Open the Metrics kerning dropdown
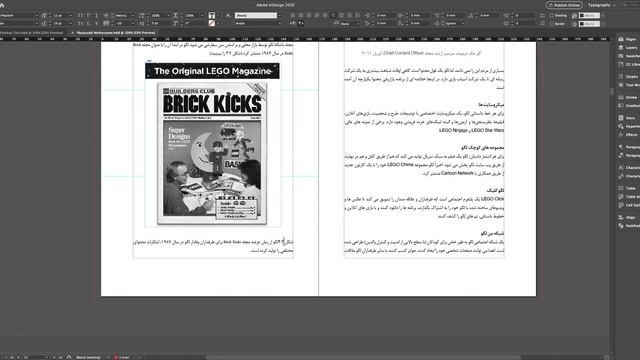Screen dimensions: 640x360 pyautogui.click(x=133, y=16)
